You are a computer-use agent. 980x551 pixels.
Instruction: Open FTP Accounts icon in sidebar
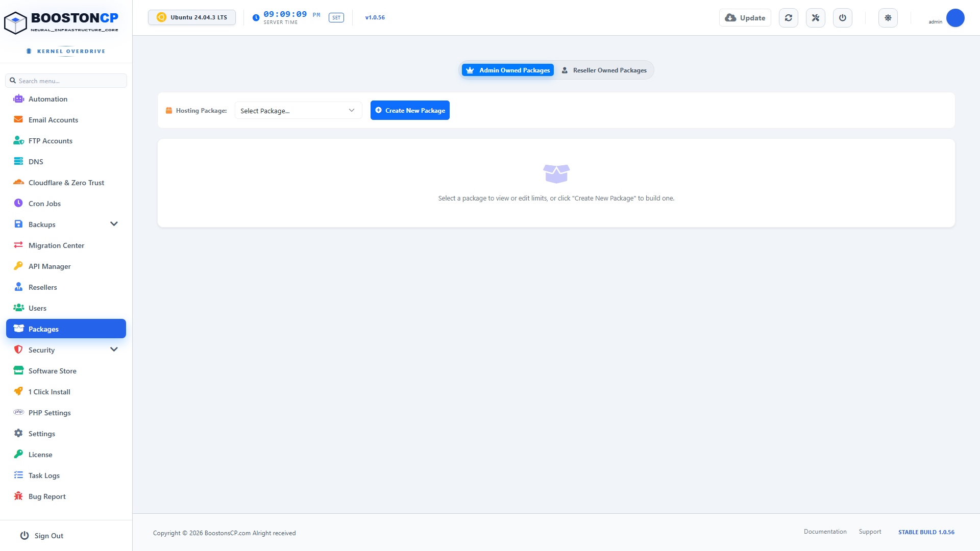pyautogui.click(x=18, y=141)
